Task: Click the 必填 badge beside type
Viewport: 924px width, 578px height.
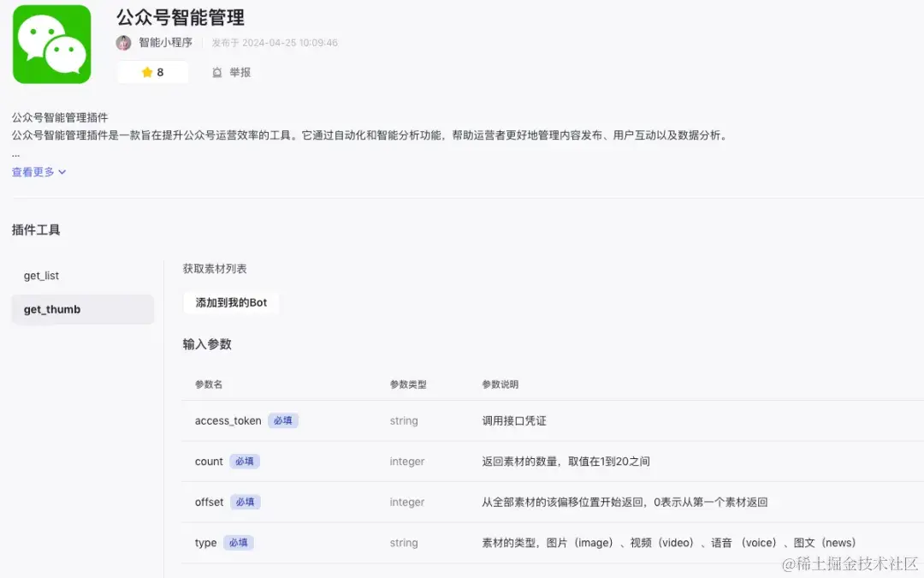Action: 238,542
